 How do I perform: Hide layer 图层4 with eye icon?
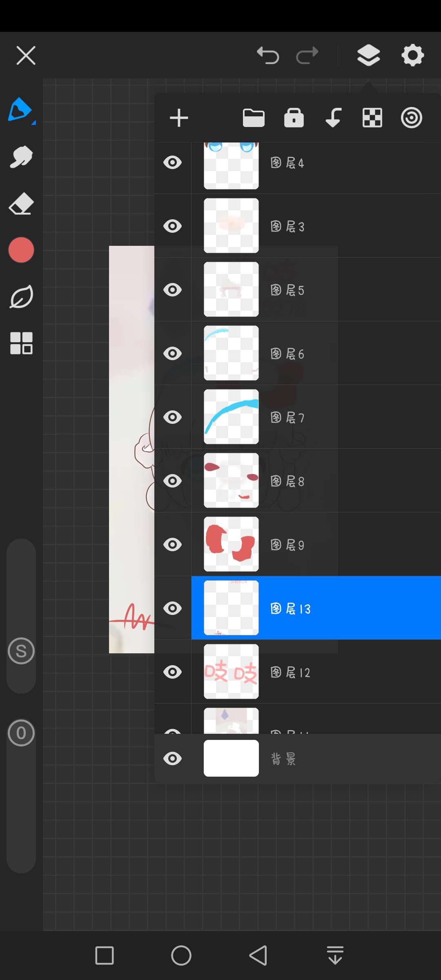[x=173, y=163]
